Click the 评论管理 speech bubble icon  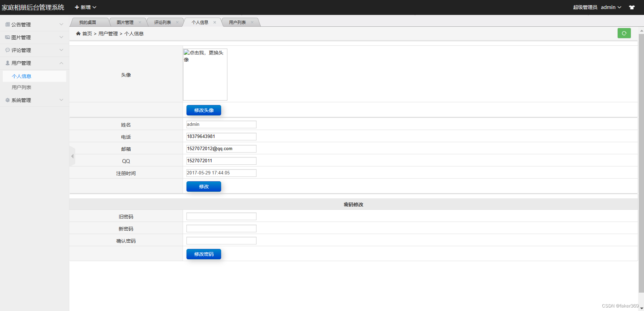coord(8,50)
